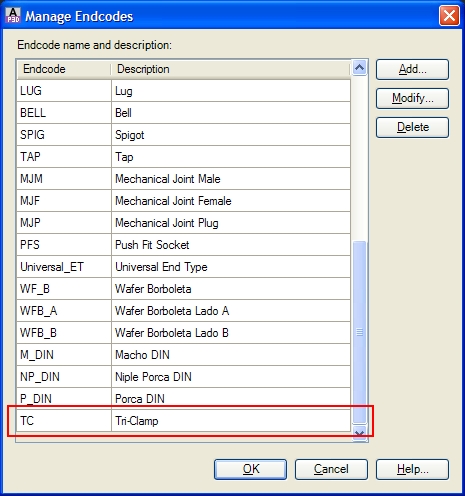
Task: Click the vertical scrollbar thumb
Action: pos(359,332)
